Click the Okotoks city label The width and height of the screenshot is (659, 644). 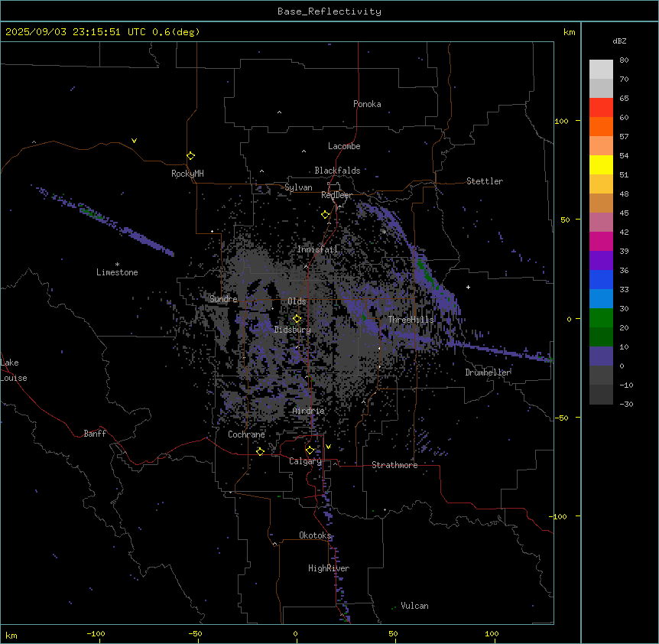pyautogui.click(x=315, y=535)
